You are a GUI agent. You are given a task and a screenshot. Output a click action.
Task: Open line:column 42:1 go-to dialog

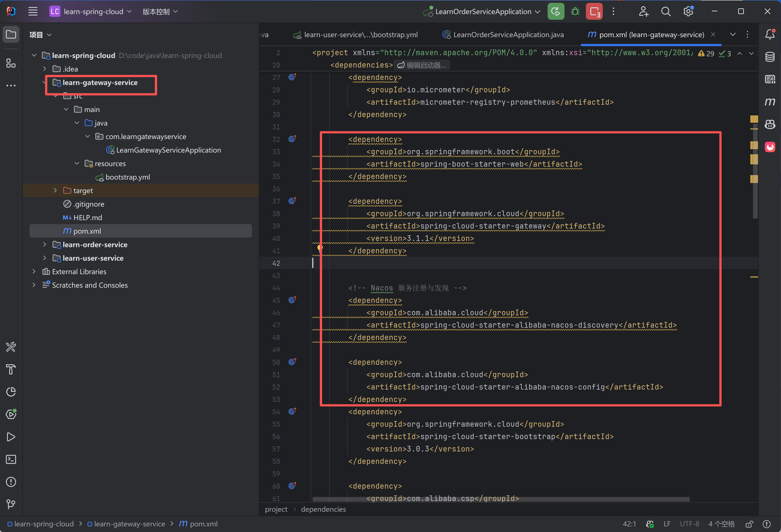629,524
